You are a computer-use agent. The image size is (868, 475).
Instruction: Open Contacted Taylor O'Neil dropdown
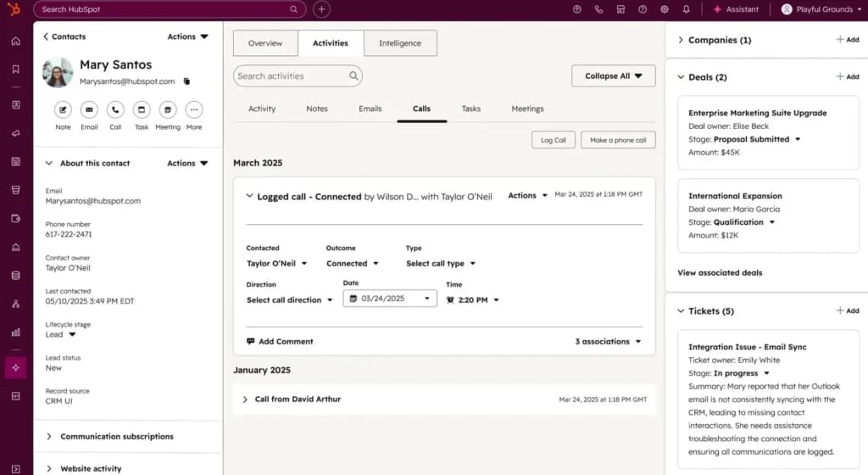click(x=277, y=264)
